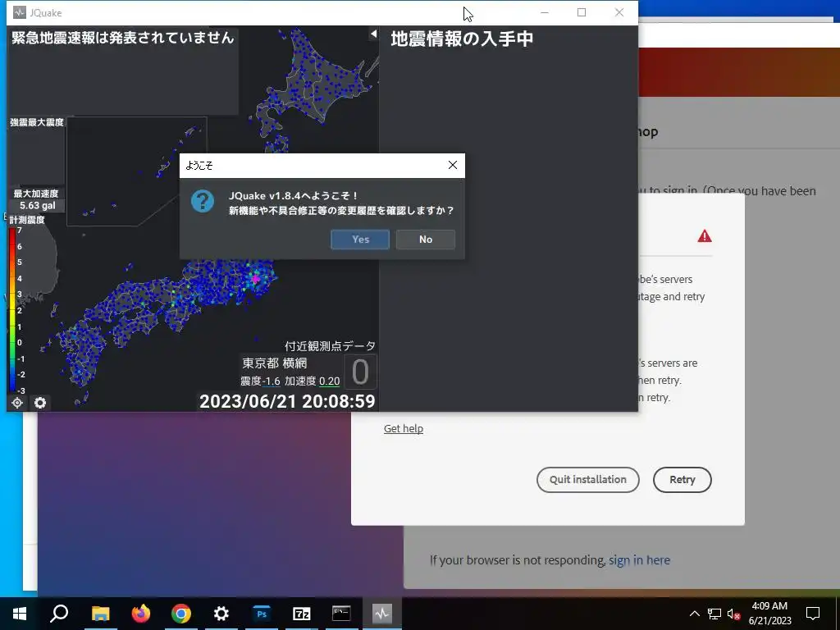Click the locate position crosshair icon
The image size is (840, 630).
pos(17,402)
